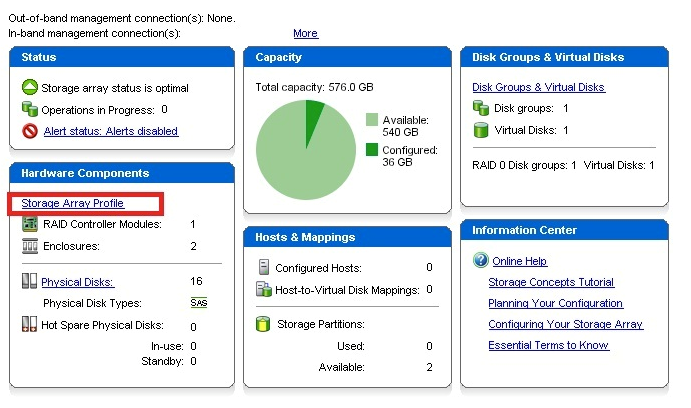
Task: Click the Online Help question mark icon
Action: click(x=480, y=261)
